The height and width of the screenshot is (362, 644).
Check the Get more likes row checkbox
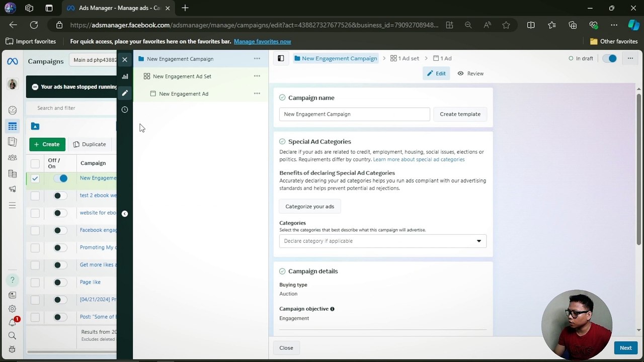[x=35, y=265]
